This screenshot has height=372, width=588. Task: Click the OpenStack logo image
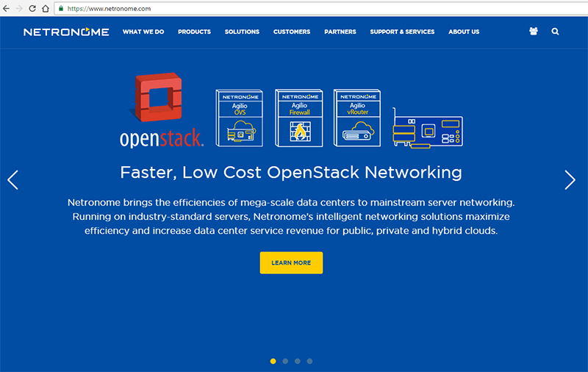[162, 110]
